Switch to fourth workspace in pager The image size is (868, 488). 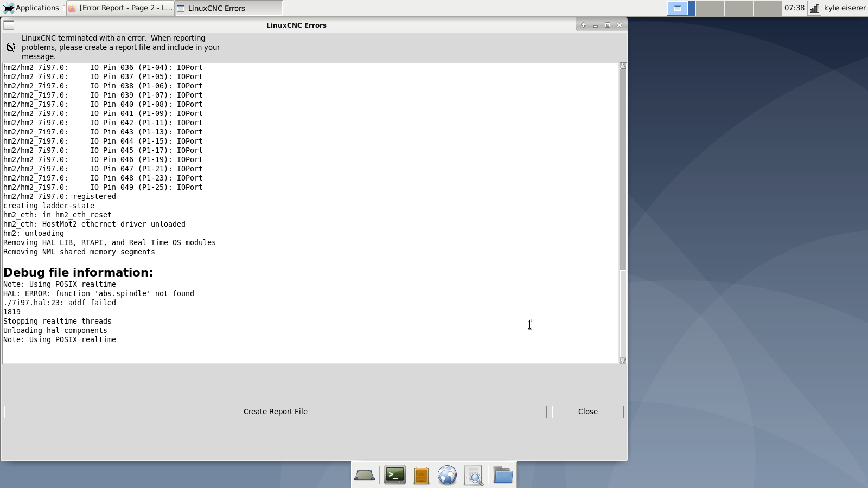pyautogui.click(x=768, y=8)
